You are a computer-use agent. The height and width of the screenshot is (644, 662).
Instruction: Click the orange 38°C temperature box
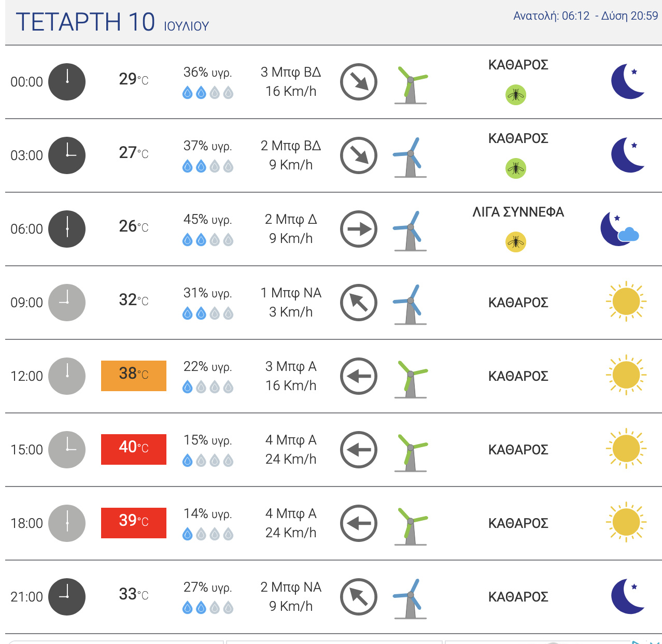(x=134, y=376)
